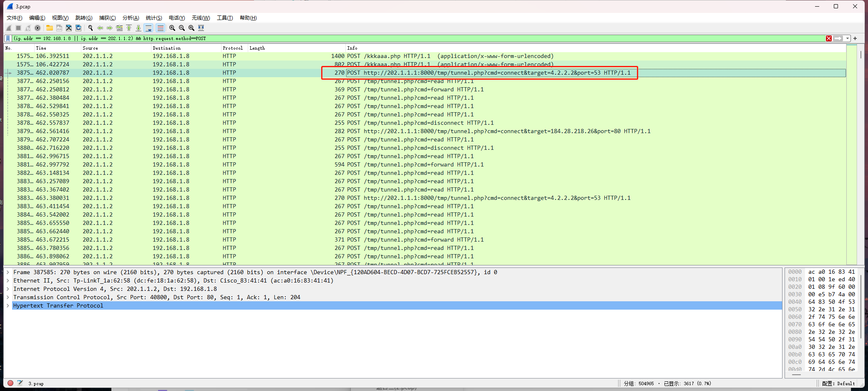868x391 pixels.
Task: Expand the Frame 387585 tree row
Action: (8, 272)
